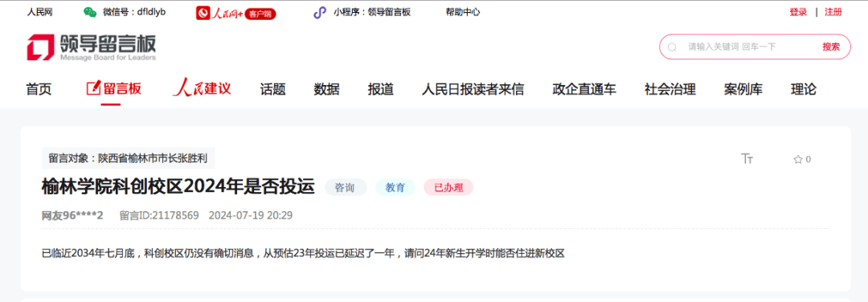Click the 注册 register link
868x302 pixels.
tap(833, 12)
